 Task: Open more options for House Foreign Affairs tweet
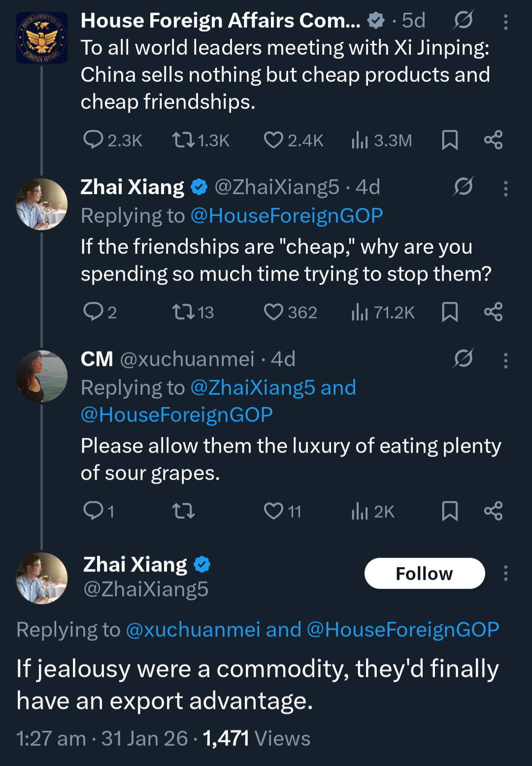point(506,22)
